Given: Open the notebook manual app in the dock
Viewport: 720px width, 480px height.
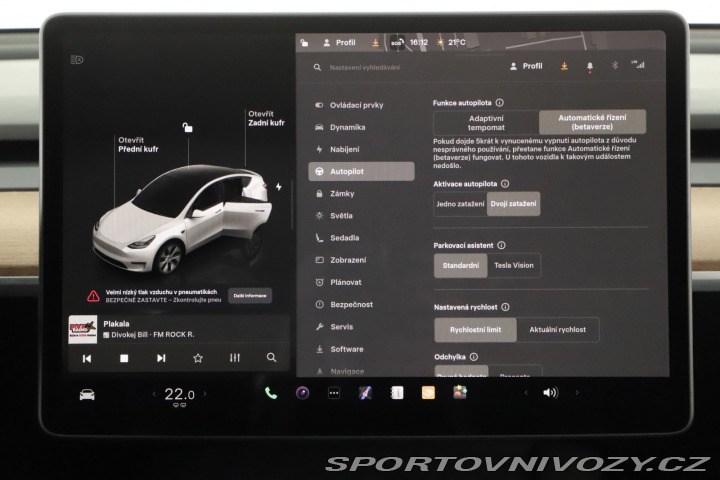Looking at the screenshot, I should coord(397,393).
